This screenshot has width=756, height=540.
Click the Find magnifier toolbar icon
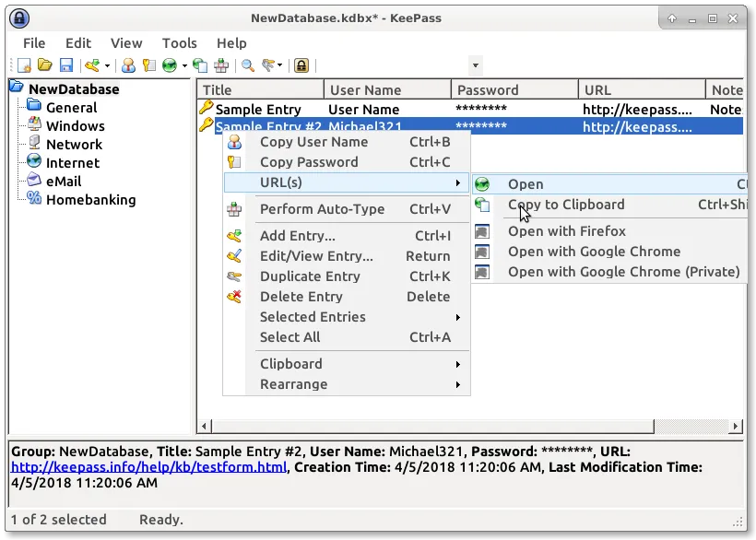tap(247, 65)
